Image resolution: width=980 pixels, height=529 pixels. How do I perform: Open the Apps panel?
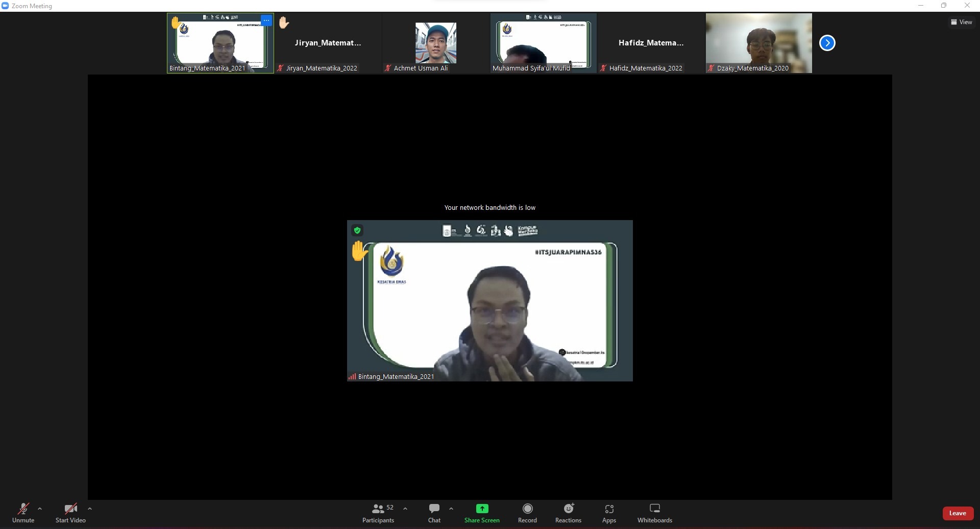click(609, 513)
